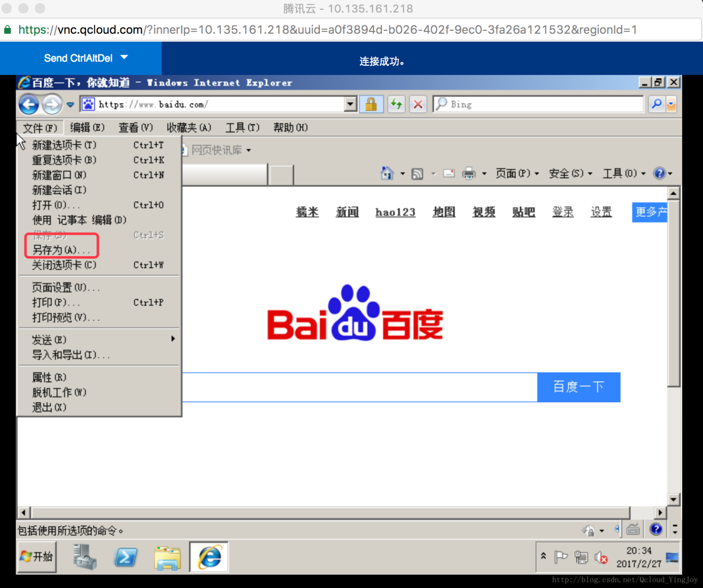The width and height of the screenshot is (703, 588).
Task: Open the 查看(V) menu
Action: (135, 128)
